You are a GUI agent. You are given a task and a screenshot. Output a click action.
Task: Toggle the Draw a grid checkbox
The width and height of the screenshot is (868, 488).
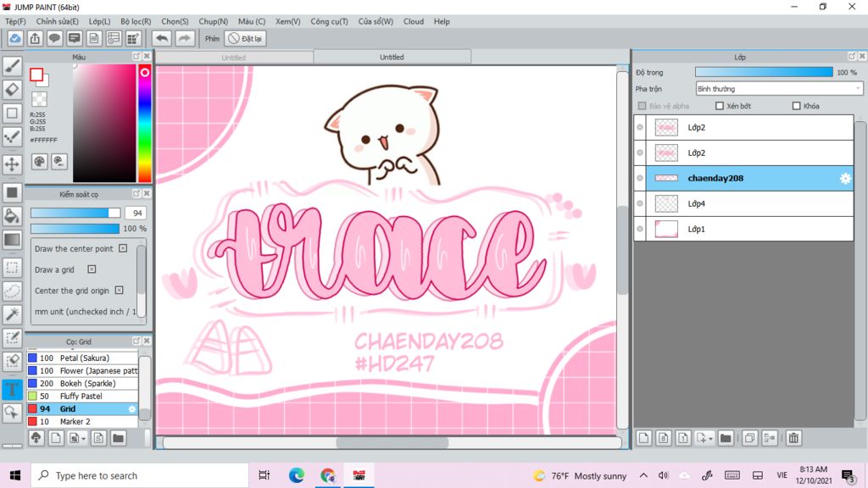click(92, 269)
